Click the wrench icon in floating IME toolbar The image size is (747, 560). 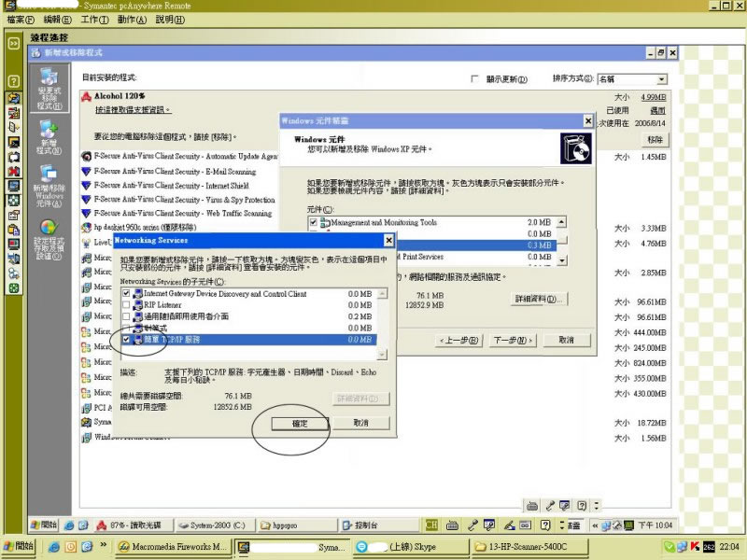pos(549,506)
